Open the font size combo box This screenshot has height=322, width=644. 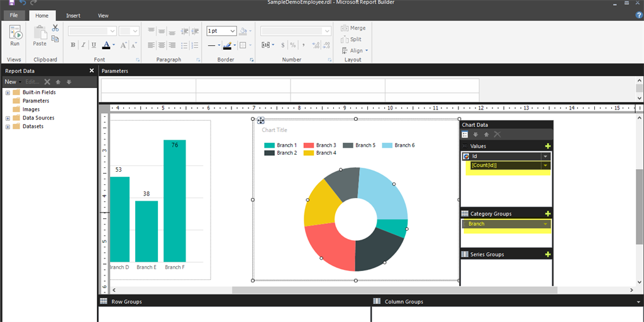click(129, 31)
